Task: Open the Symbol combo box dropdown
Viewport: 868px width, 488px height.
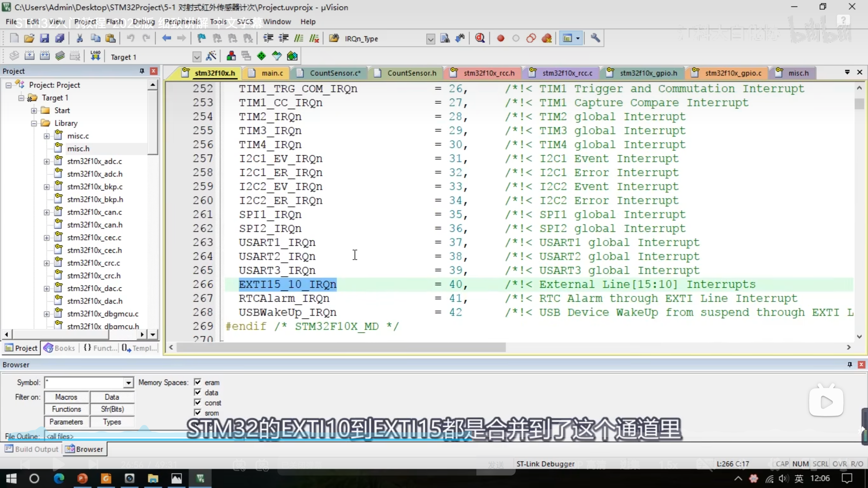Action: pyautogui.click(x=128, y=383)
